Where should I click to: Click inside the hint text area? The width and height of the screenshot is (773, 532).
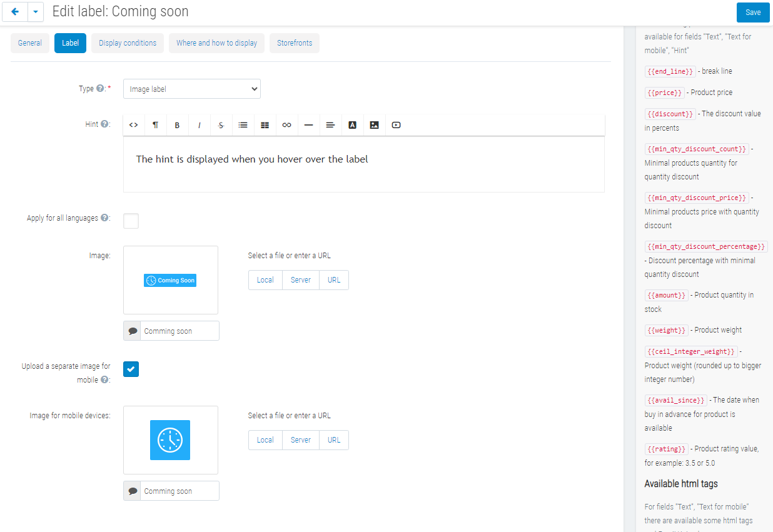point(364,164)
